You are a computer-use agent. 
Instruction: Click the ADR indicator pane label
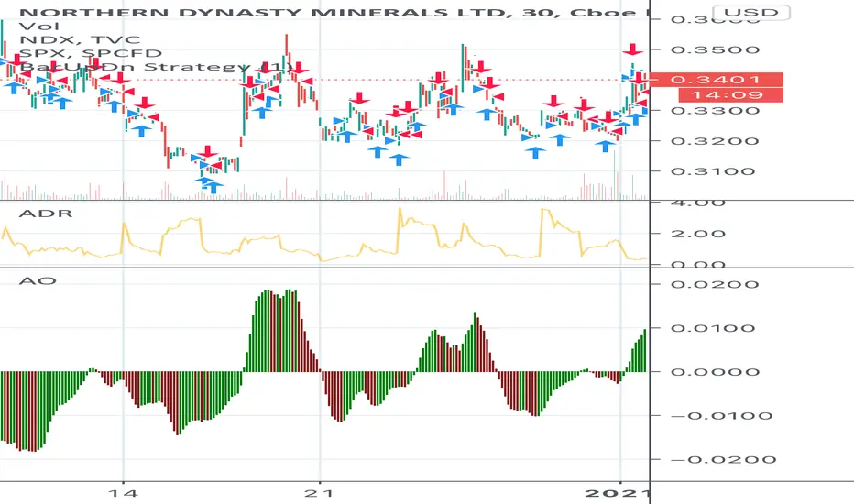45,213
